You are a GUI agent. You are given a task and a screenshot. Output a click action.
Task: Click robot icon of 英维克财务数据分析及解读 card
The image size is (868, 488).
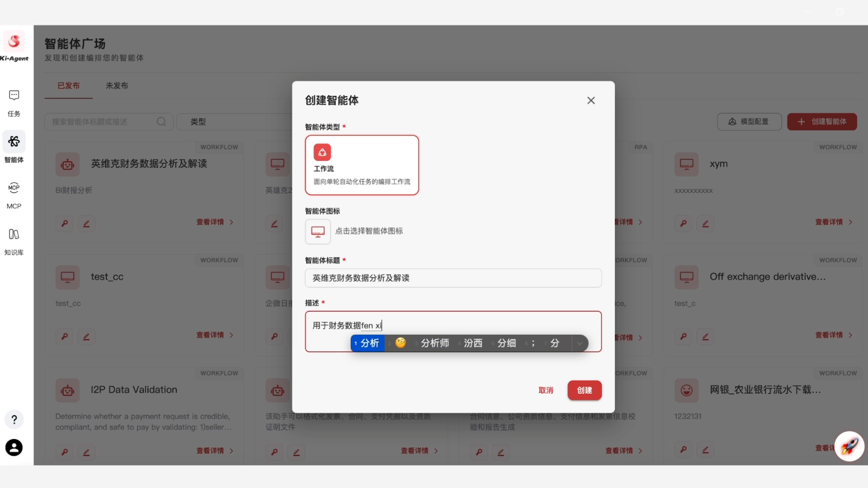click(x=67, y=164)
